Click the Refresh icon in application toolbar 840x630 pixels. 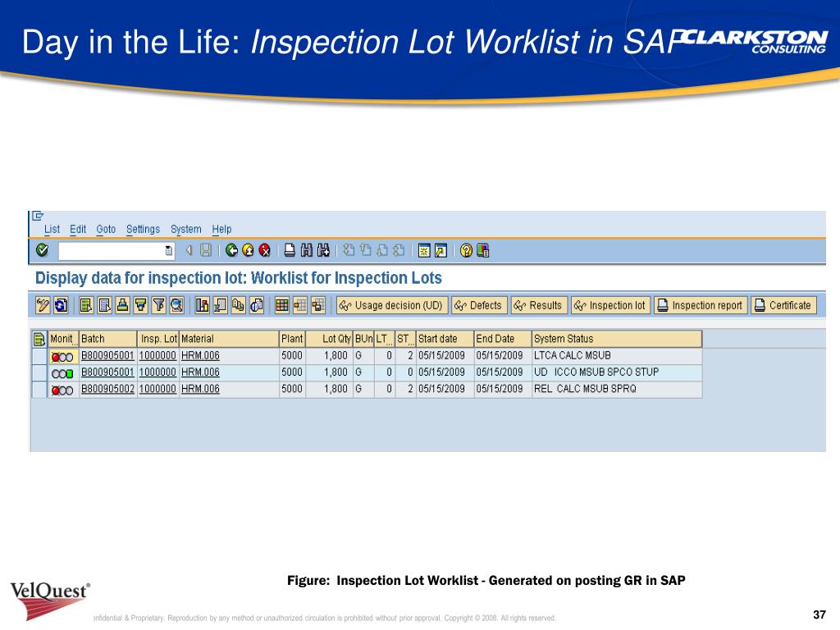pos(61,305)
